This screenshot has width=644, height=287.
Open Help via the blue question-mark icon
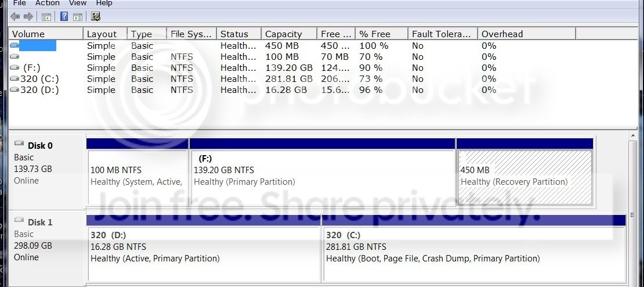[64, 16]
